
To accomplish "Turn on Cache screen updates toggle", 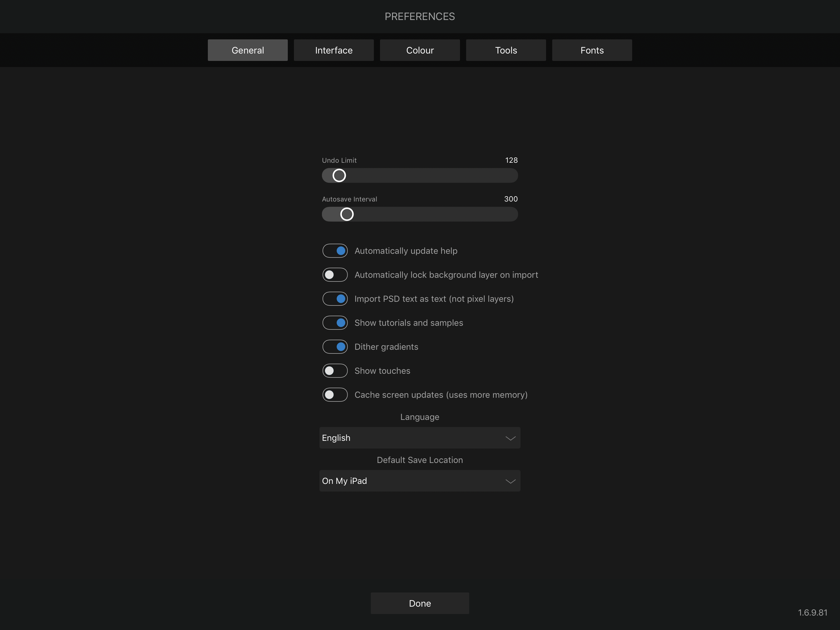I will pyautogui.click(x=335, y=395).
